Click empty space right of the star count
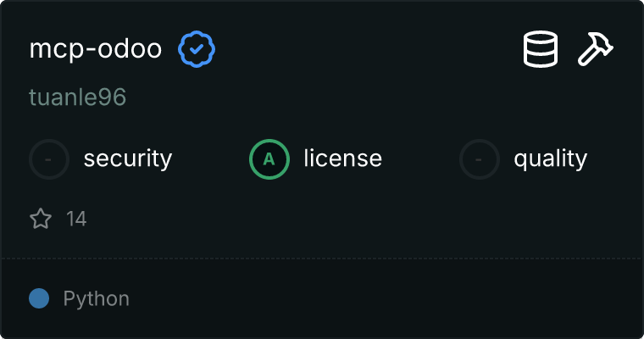644x339 pixels. coord(339,220)
